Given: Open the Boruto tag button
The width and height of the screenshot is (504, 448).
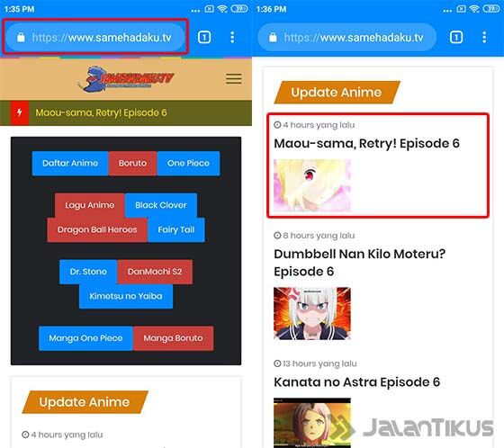Looking at the screenshot, I should click(x=132, y=163).
